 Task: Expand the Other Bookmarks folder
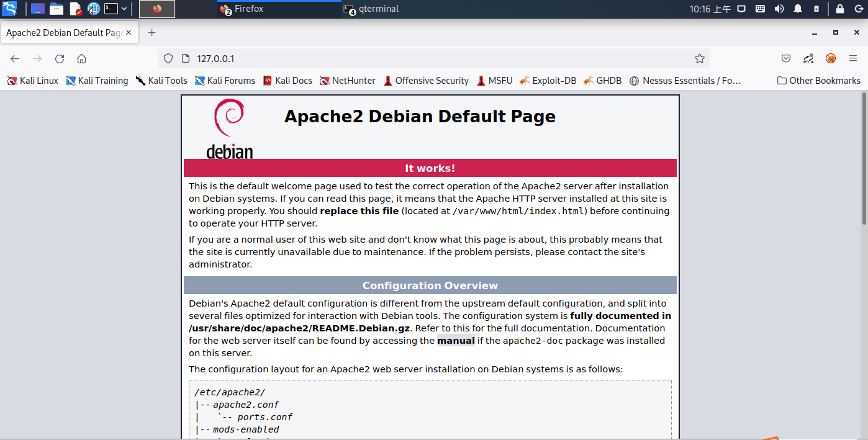click(x=819, y=81)
